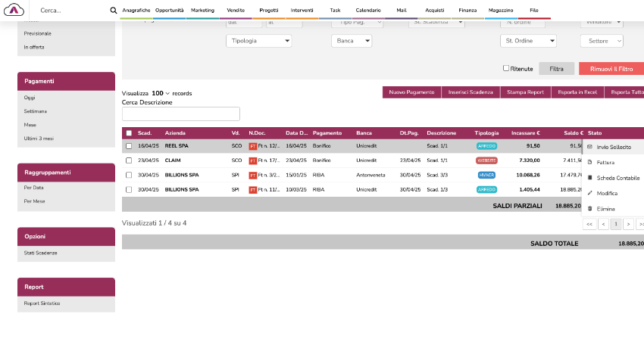Click the Cerca Descrizione input field
The image size is (644, 364).
tap(180, 114)
